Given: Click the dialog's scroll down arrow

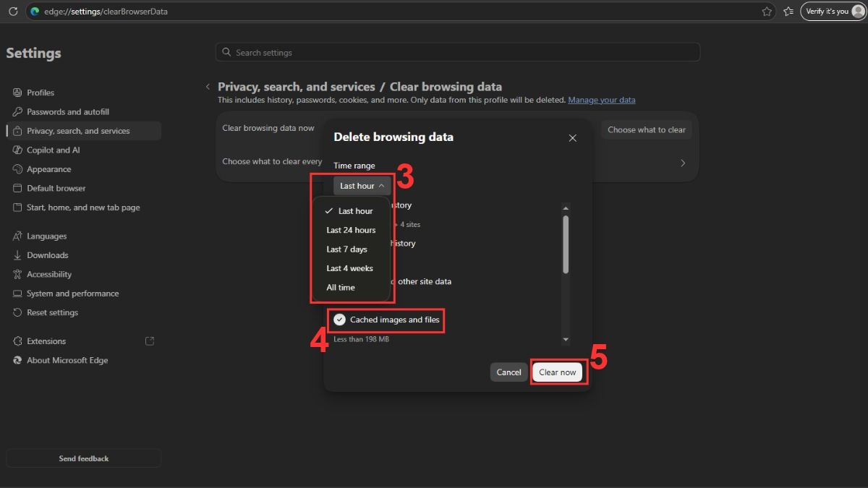Looking at the screenshot, I should click(566, 340).
